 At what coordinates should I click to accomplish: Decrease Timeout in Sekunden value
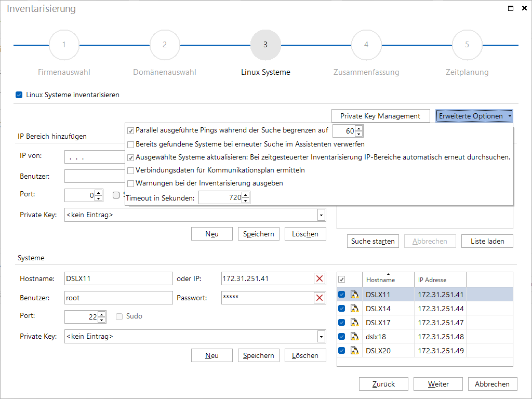coord(246,200)
